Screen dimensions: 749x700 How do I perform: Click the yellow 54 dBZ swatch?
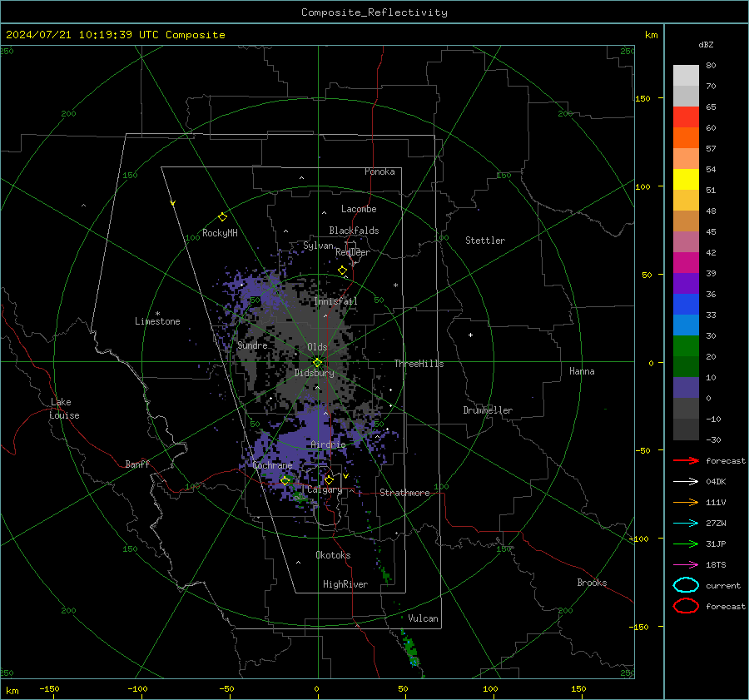pos(686,179)
